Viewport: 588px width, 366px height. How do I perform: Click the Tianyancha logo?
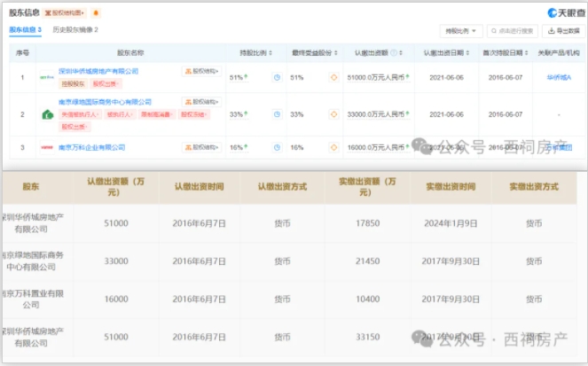566,13
